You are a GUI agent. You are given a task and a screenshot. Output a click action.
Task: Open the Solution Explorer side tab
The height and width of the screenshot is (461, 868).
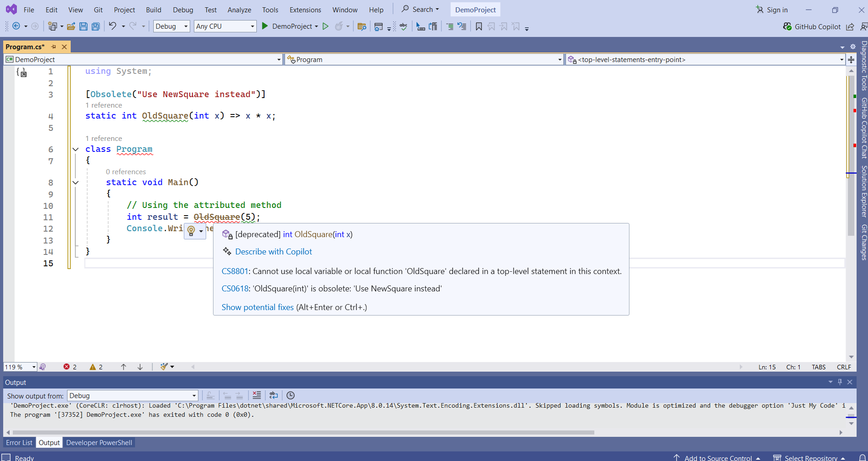coord(863,191)
